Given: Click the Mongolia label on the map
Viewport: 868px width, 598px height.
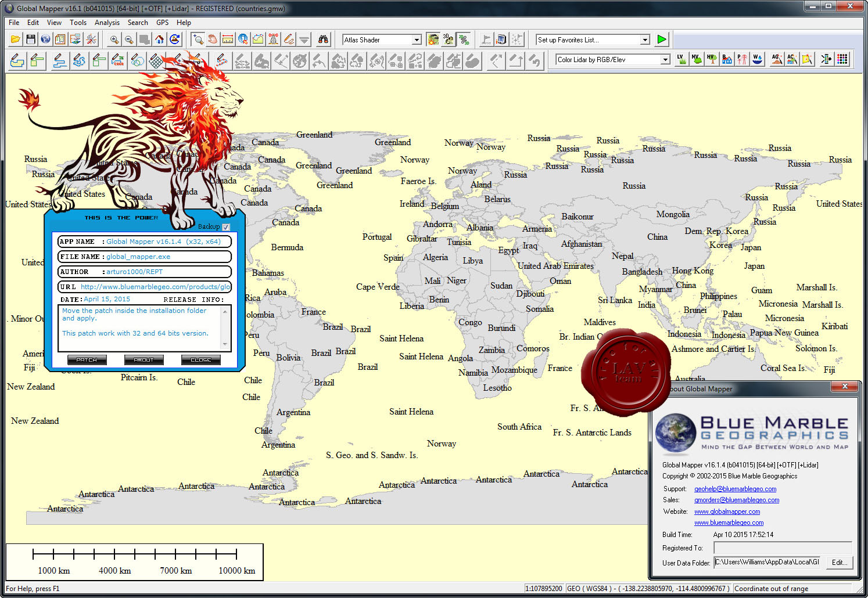Looking at the screenshot, I should [x=673, y=214].
